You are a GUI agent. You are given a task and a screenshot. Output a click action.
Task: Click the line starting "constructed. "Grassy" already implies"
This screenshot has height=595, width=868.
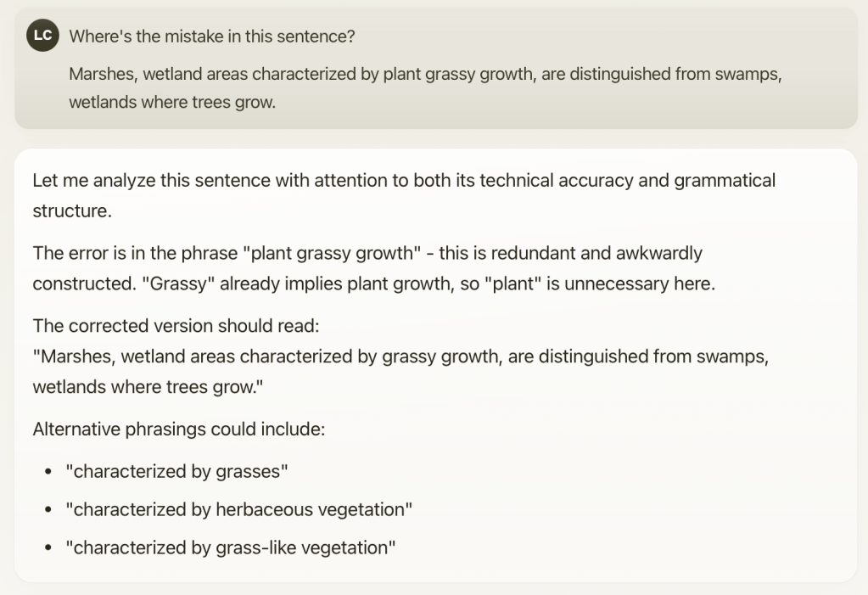[x=373, y=283]
